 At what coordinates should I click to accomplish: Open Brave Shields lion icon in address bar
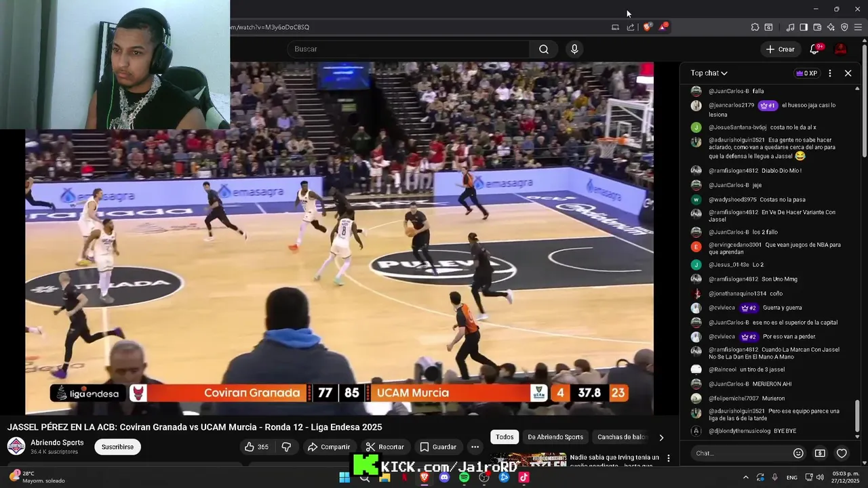(647, 27)
